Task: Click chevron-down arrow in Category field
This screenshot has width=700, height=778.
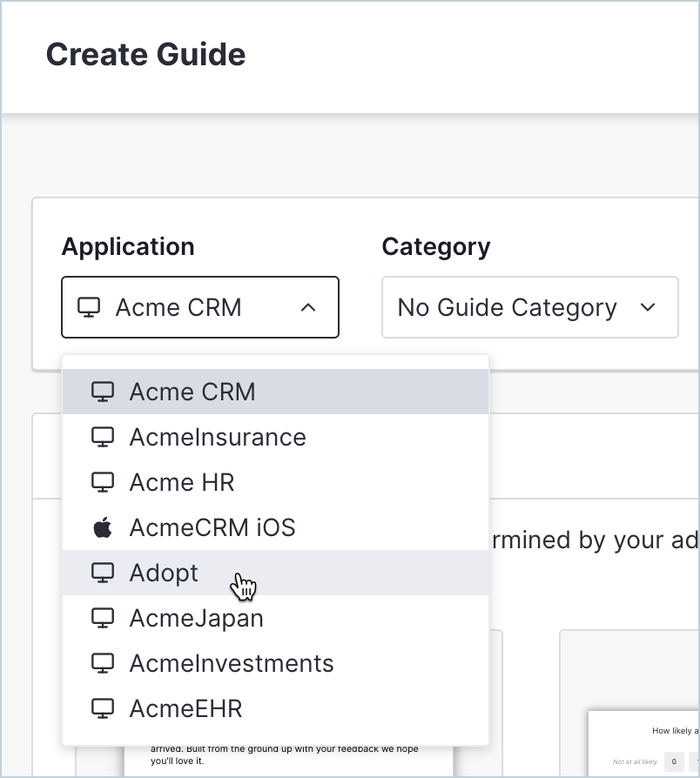Action: tap(648, 307)
